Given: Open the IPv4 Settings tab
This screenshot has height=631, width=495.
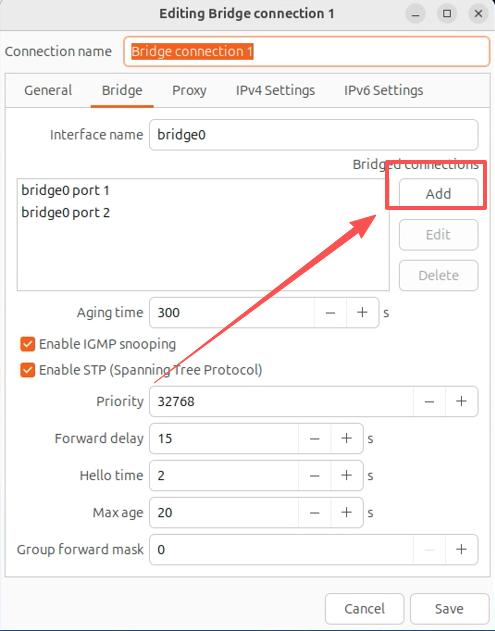Looking at the screenshot, I should 275,90.
